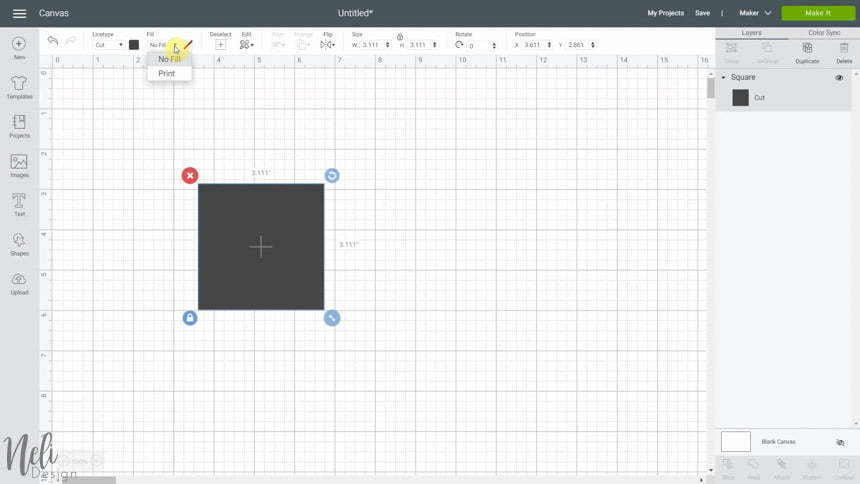Open the Templates panel
This screenshot has height=484, width=860.
[19, 83]
